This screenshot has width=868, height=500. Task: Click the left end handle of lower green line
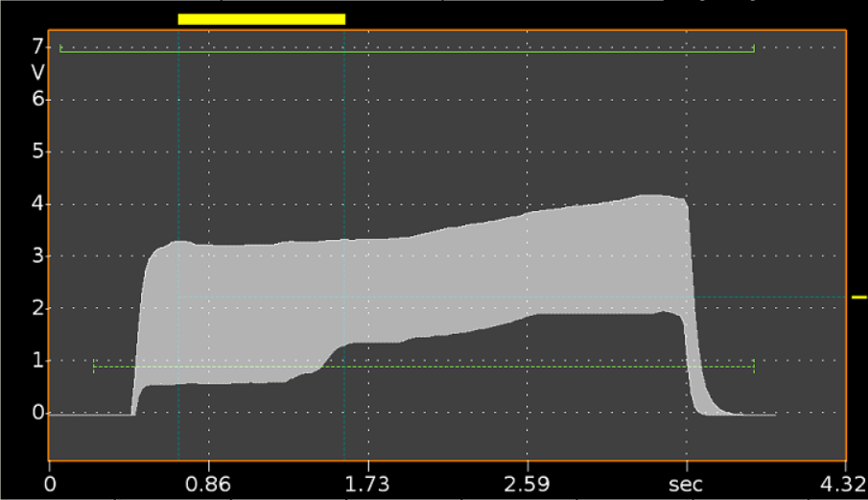(94, 367)
